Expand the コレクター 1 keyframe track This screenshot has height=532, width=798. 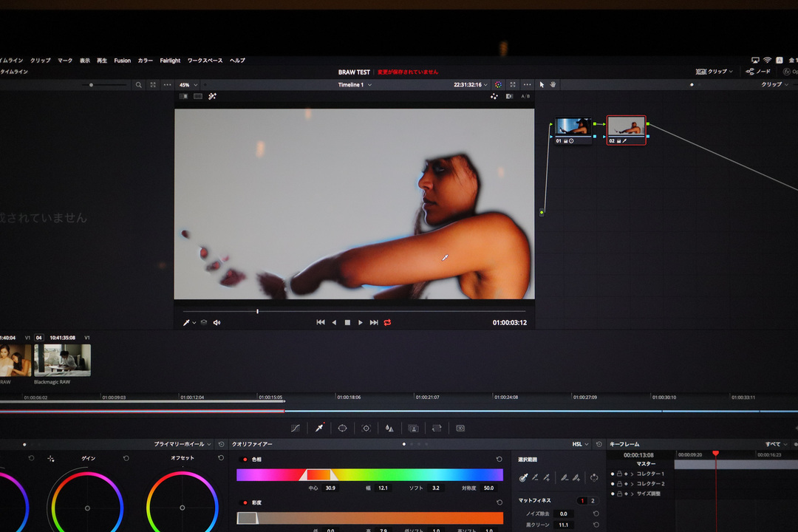click(x=632, y=474)
